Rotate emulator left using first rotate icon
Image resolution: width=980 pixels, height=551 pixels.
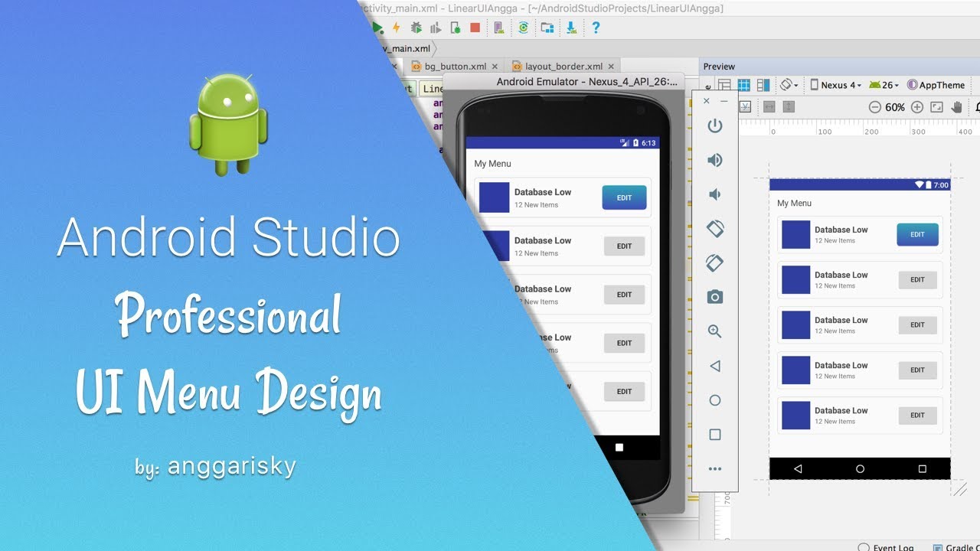(x=715, y=228)
